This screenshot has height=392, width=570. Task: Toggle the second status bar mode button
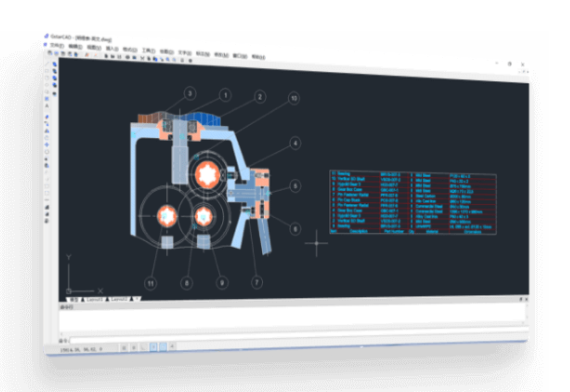click(134, 348)
